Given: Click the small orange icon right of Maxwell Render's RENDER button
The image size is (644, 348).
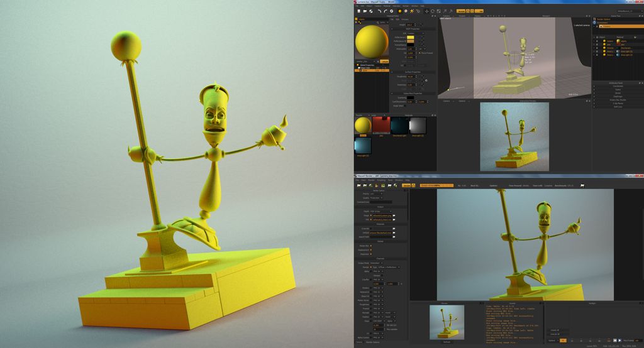Looking at the screenshot, I should pos(413,185).
